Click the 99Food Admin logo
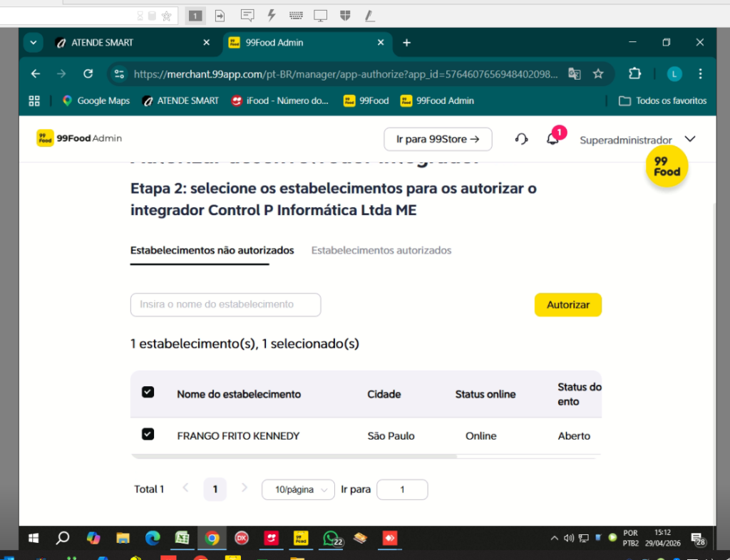The image size is (730, 560). 79,138
